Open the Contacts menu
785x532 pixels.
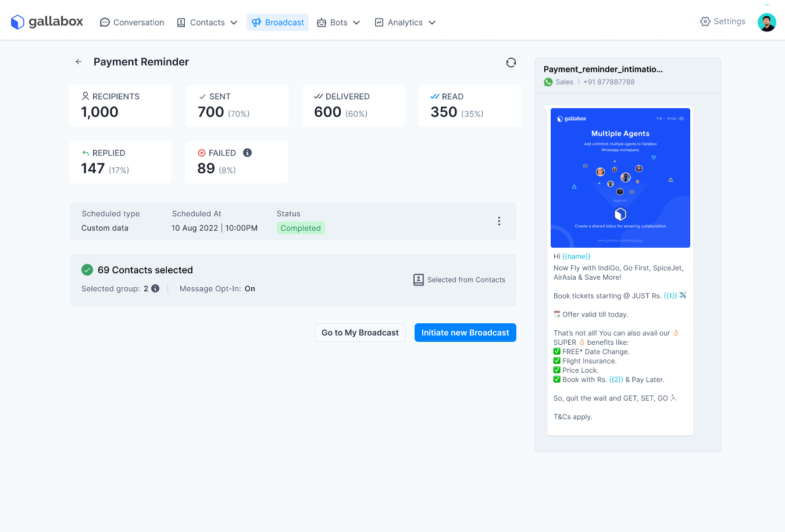pos(207,23)
